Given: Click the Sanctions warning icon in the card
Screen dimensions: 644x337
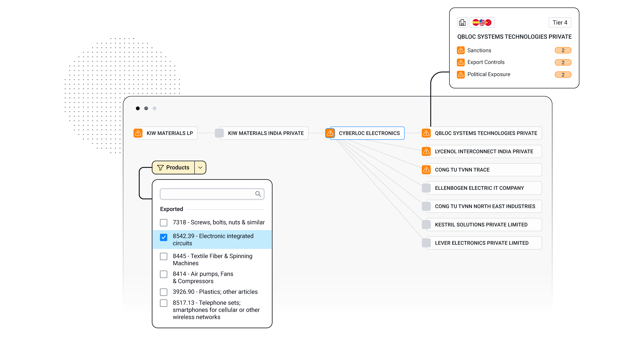Looking at the screenshot, I should [x=461, y=50].
